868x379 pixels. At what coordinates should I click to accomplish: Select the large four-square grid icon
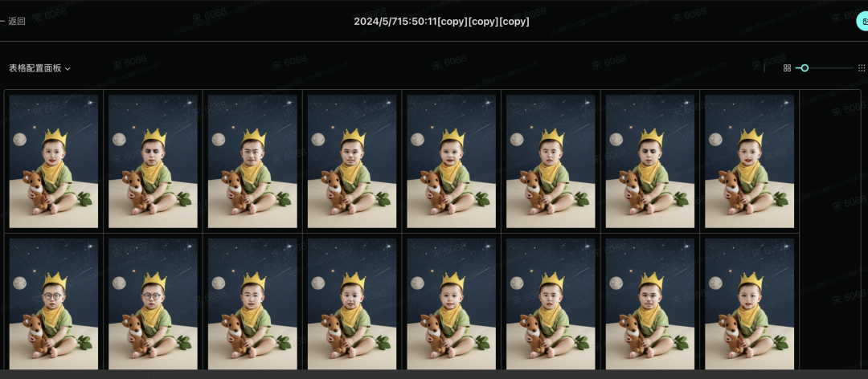(x=787, y=68)
